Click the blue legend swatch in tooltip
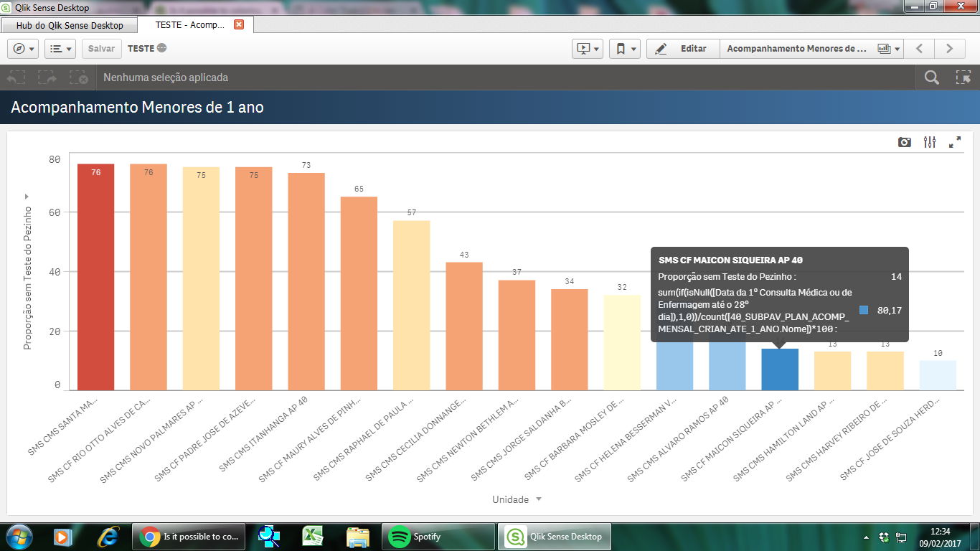The image size is (980, 551). (x=864, y=310)
